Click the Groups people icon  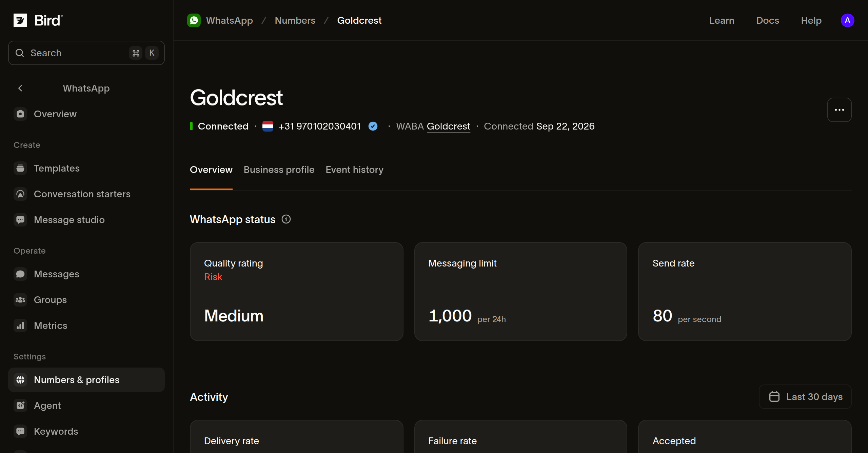point(20,300)
